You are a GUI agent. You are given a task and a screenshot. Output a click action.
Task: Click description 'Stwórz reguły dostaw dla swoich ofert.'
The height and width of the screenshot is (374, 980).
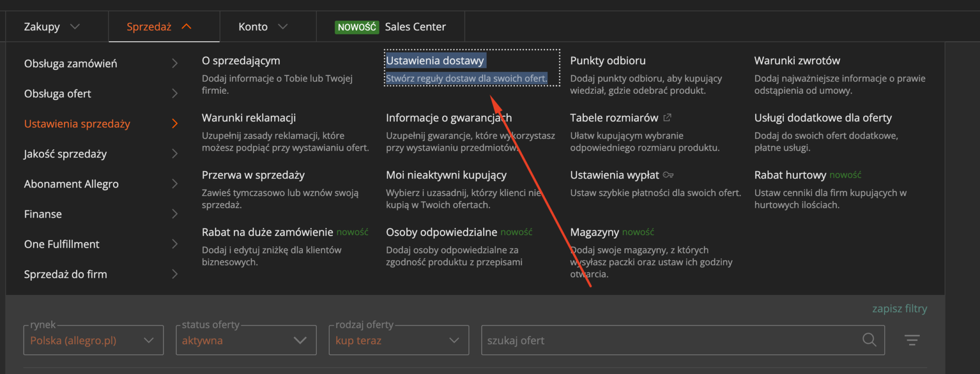pyautogui.click(x=466, y=78)
